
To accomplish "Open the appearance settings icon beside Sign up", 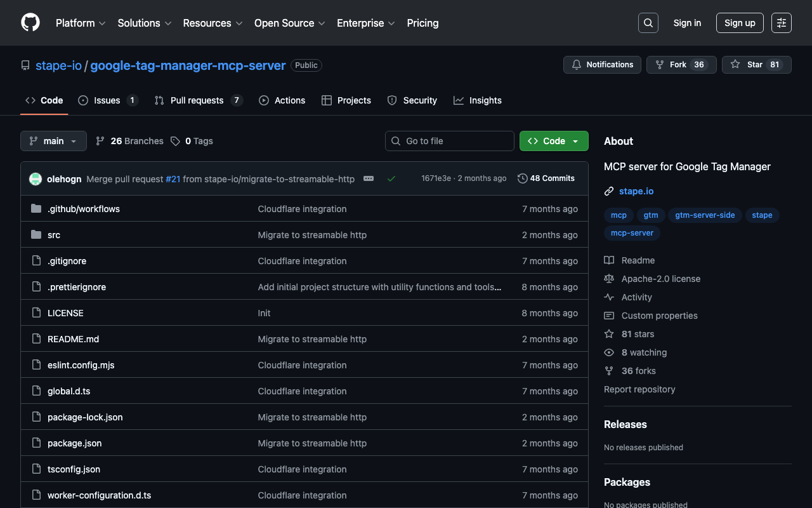I will pos(781,23).
